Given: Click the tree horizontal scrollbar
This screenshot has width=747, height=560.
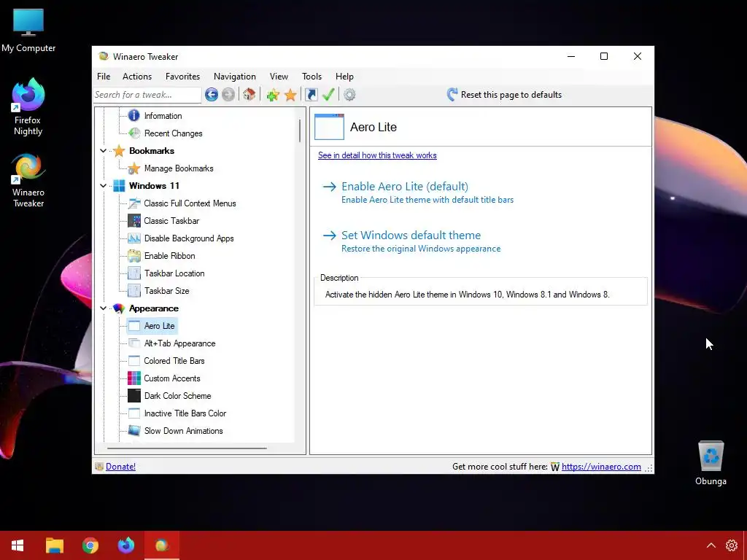Looking at the screenshot, I should point(187,448).
